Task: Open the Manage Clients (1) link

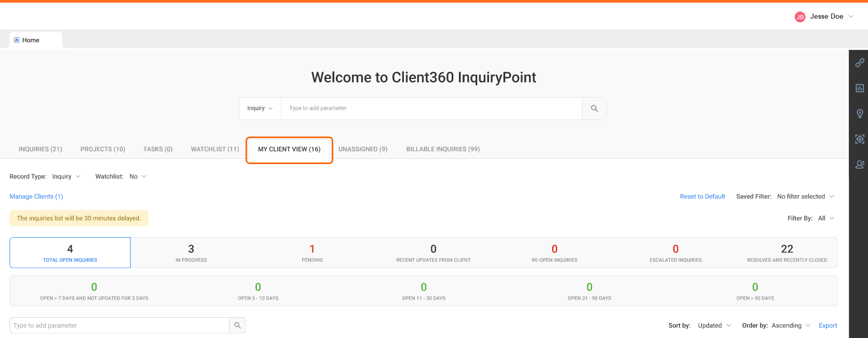Action: coord(36,196)
